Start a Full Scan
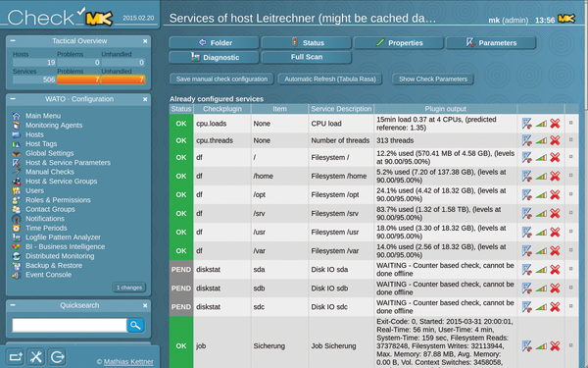588x368 pixels. pyautogui.click(x=306, y=57)
